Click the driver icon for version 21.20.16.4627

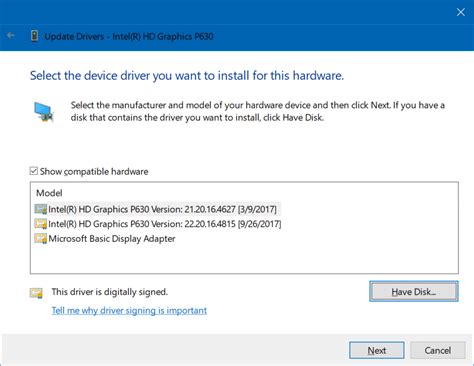(x=41, y=209)
